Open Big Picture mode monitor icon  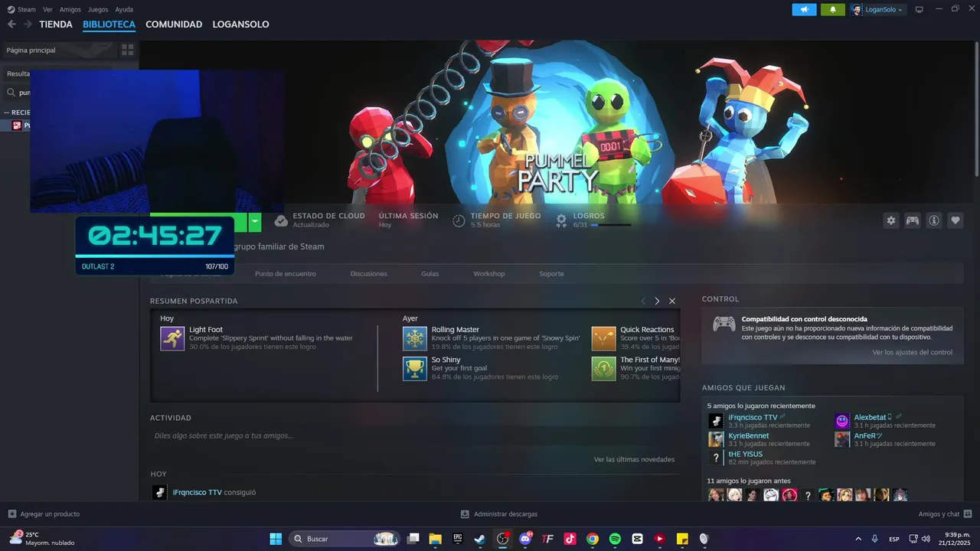[x=920, y=9]
